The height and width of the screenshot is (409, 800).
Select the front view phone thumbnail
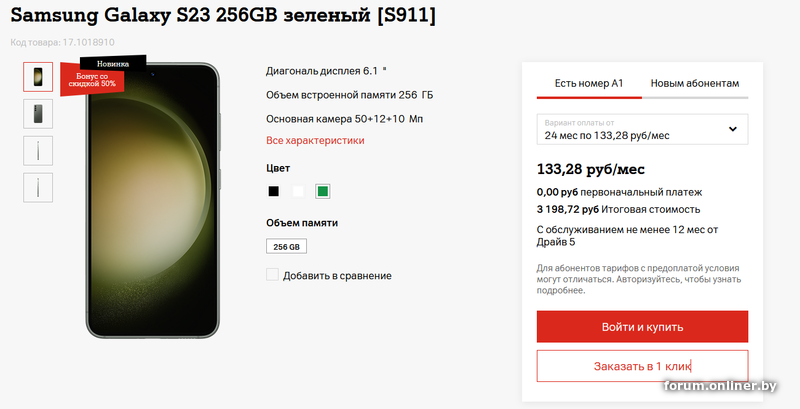click(x=38, y=77)
